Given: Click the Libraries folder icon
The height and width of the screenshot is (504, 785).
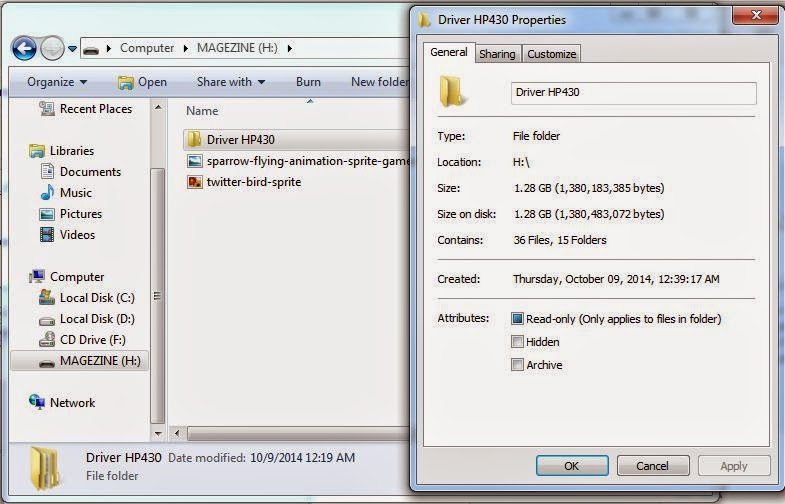Looking at the screenshot, I should (37, 151).
